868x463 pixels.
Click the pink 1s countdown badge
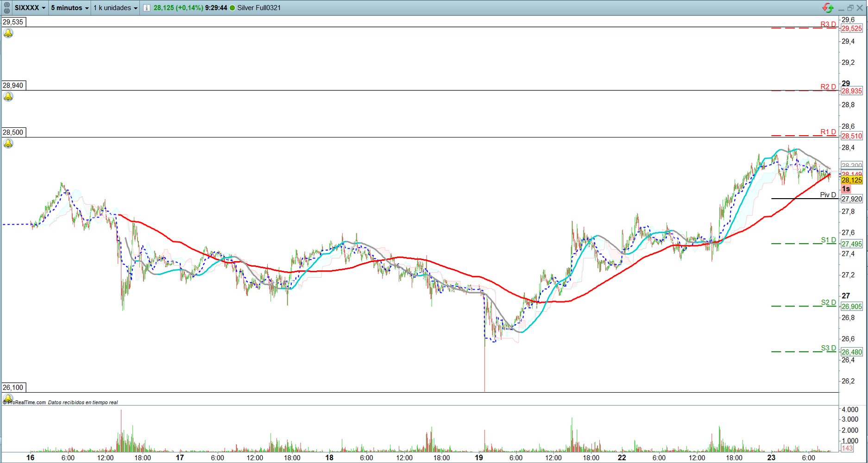[x=846, y=189]
